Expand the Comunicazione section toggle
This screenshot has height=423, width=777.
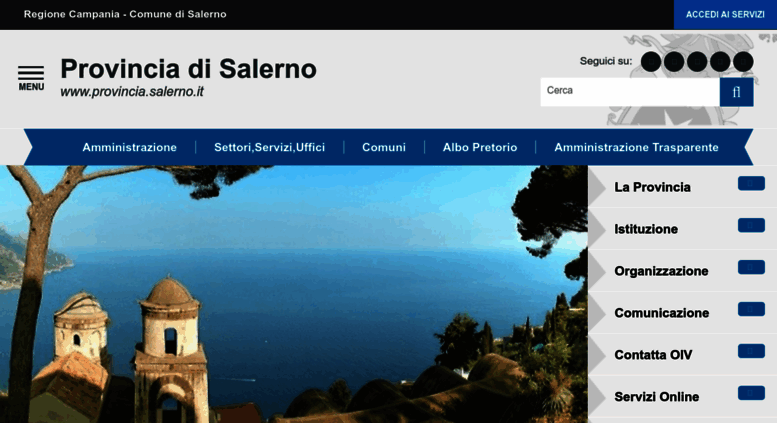(751, 309)
